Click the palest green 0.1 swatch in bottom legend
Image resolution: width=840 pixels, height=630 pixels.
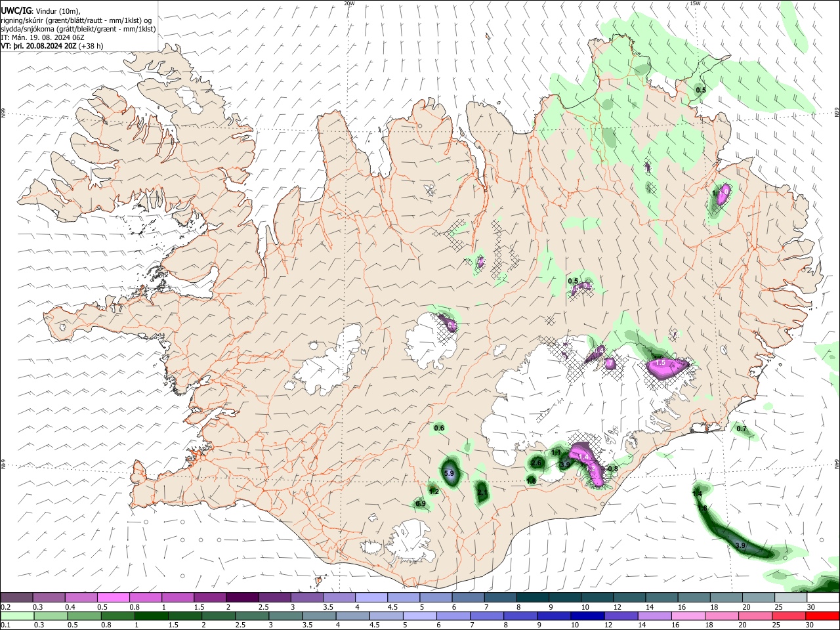pos(17,616)
